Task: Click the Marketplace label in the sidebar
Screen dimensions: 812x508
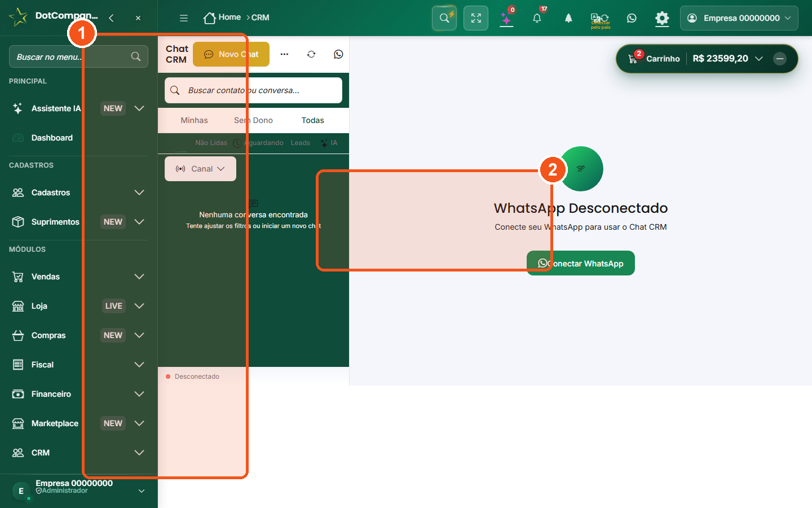Action: (55, 423)
